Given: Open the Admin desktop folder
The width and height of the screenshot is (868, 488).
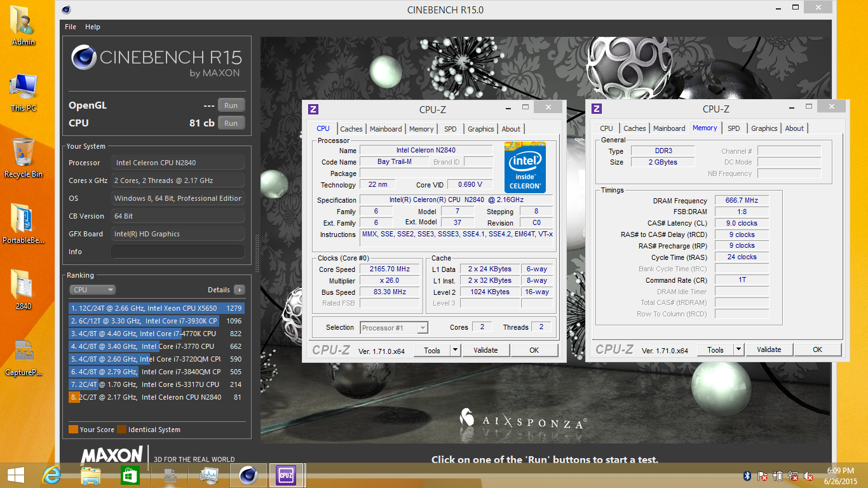Looking at the screenshot, I should 24,25.
